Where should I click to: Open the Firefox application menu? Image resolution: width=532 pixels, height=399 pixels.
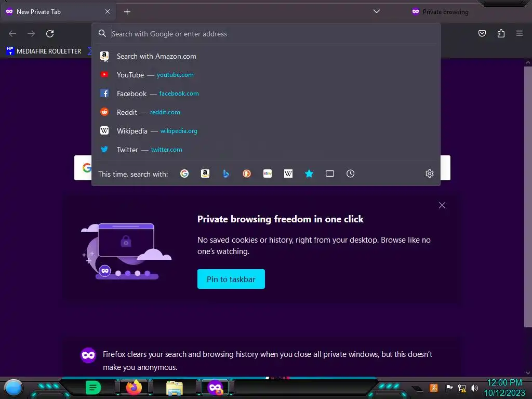[520, 33]
